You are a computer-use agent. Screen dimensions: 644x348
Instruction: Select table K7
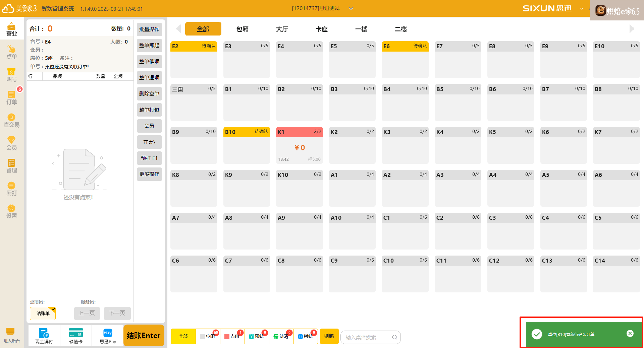(616, 145)
